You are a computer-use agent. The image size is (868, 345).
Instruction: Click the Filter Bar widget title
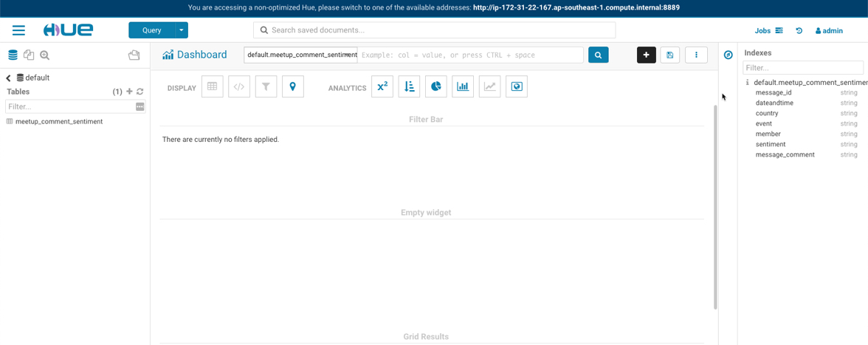[426, 119]
